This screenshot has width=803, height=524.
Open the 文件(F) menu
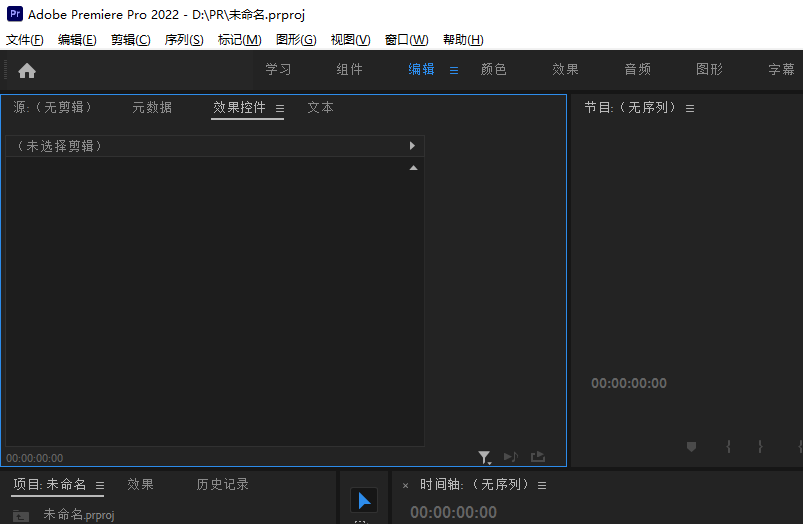coord(25,40)
